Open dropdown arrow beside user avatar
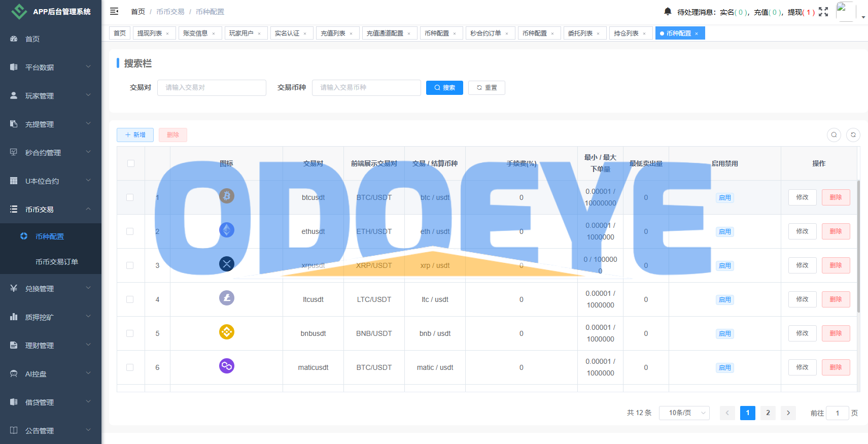868x444 pixels. coord(863,17)
